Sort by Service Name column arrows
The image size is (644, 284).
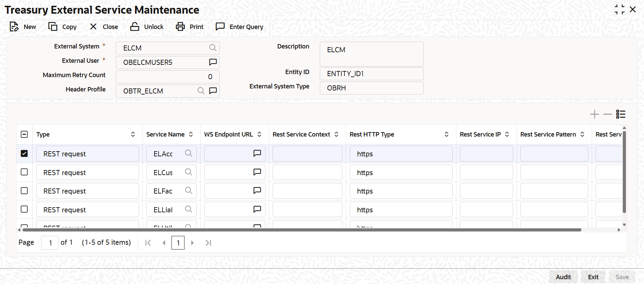[191, 134]
